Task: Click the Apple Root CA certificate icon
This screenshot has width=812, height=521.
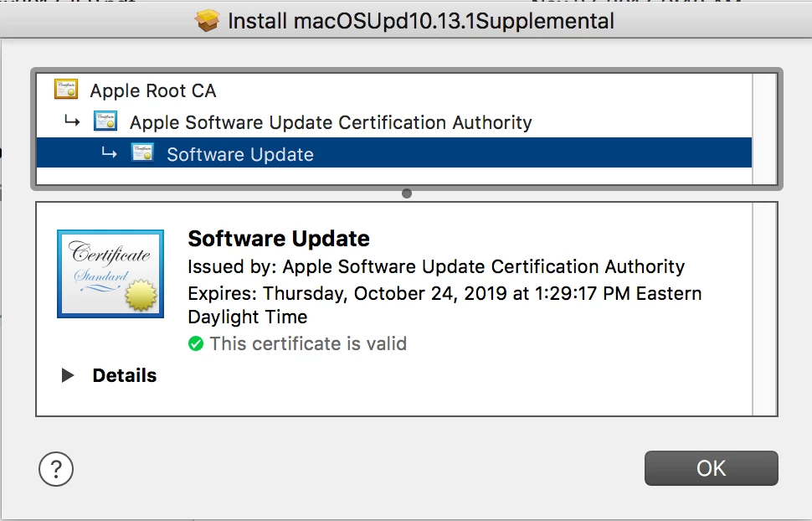Action: pos(66,89)
